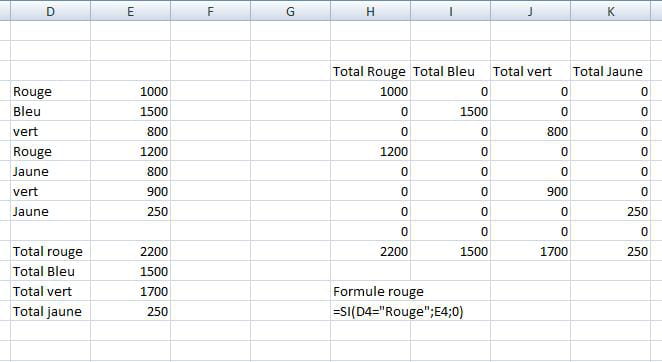662x362 pixels.
Task: Click the cell containing the SI formula text
Action: 398,311
